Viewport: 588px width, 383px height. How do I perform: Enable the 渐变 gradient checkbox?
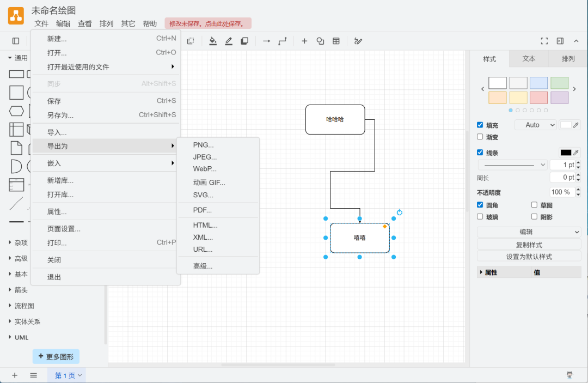(x=480, y=137)
